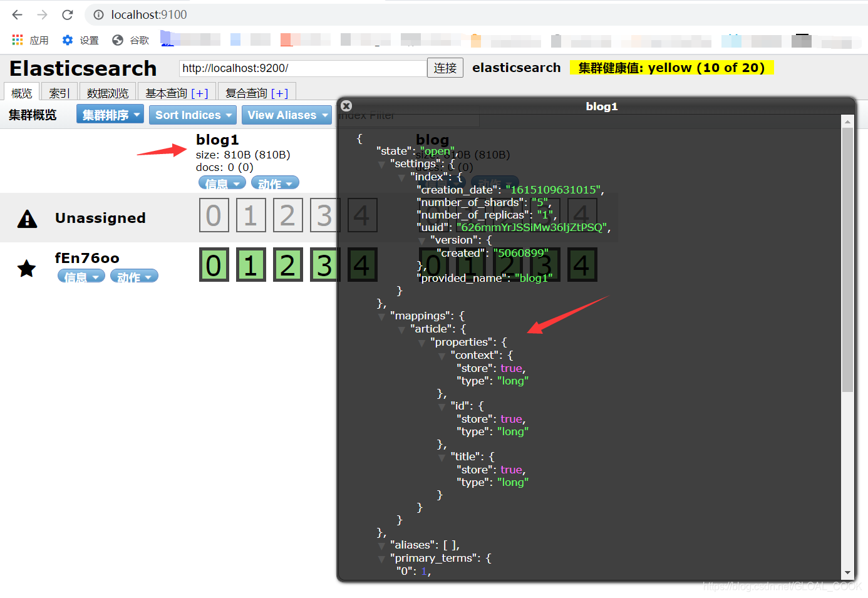Open the Sort Indices dropdown

192,115
